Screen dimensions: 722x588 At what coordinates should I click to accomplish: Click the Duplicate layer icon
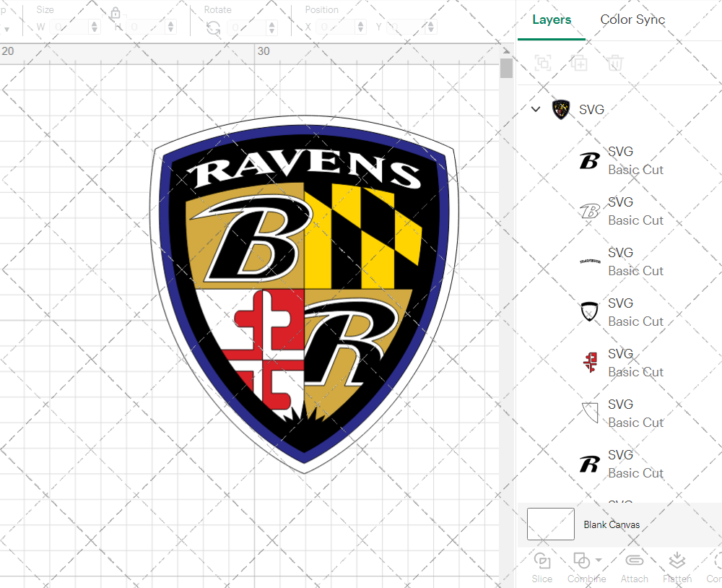click(x=579, y=62)
